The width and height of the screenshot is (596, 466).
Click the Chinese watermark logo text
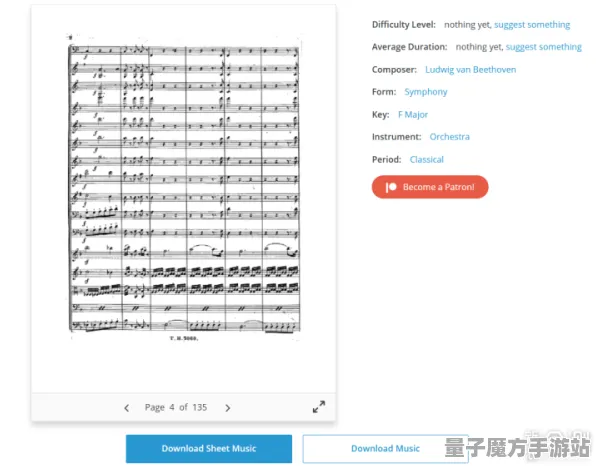pyautogui.click(x=517, y=447)
